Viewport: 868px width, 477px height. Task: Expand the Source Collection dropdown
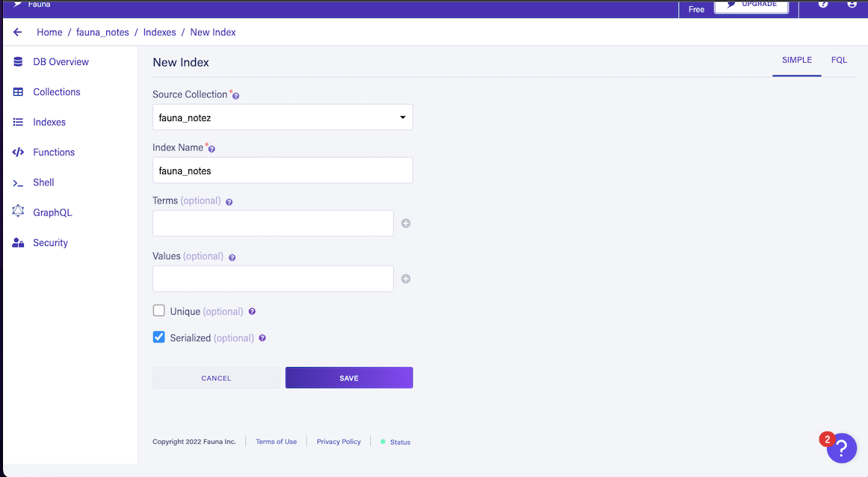[283, 117]
